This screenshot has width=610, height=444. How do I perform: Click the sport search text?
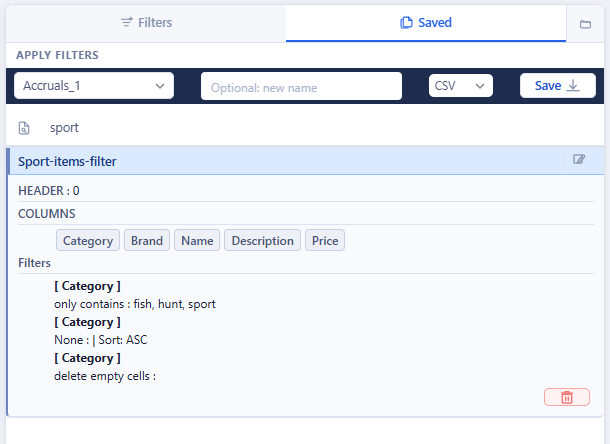pyautogui.click(x=64, y=128)
